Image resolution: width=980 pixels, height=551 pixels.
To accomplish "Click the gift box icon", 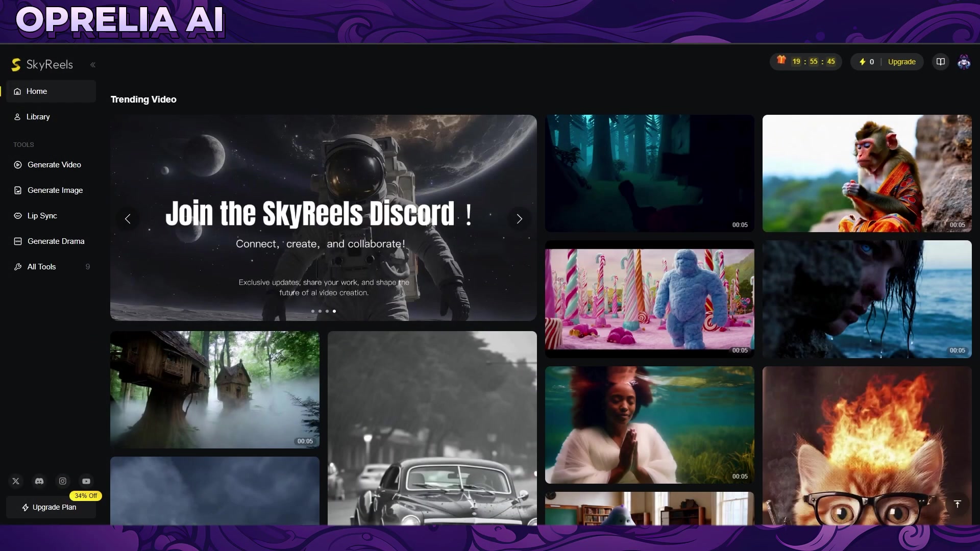I will [781, 60].
